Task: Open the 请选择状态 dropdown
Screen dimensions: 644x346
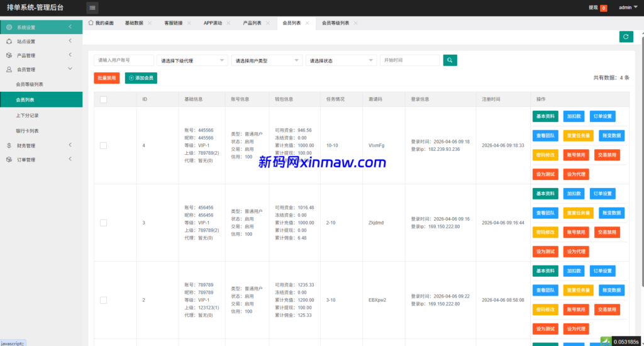Action: (x=341, y=60)
